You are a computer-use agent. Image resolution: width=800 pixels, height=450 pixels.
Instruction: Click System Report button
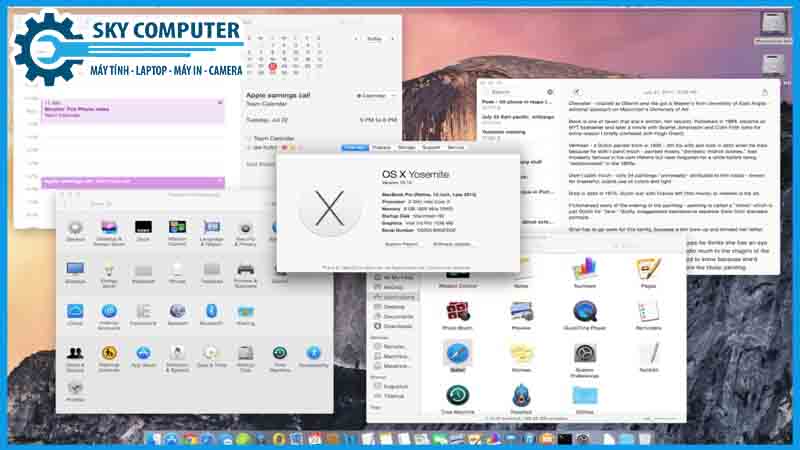[x=402, y=244]
